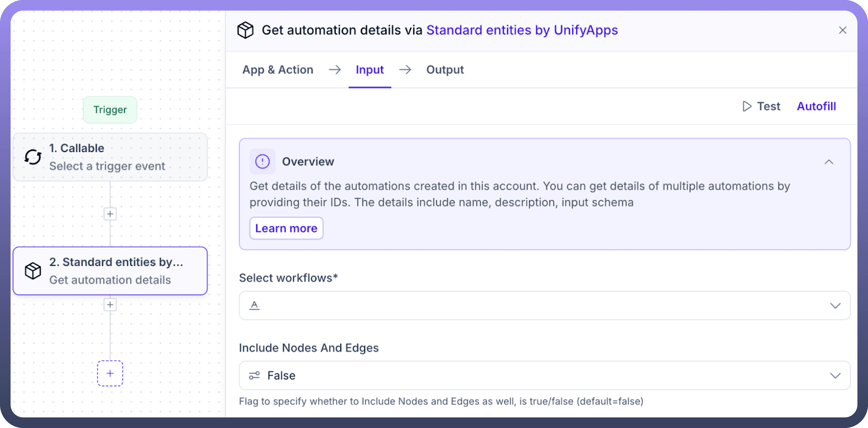Select the 1. Callable trigger node
868x428 pixels.
point(110,157)
